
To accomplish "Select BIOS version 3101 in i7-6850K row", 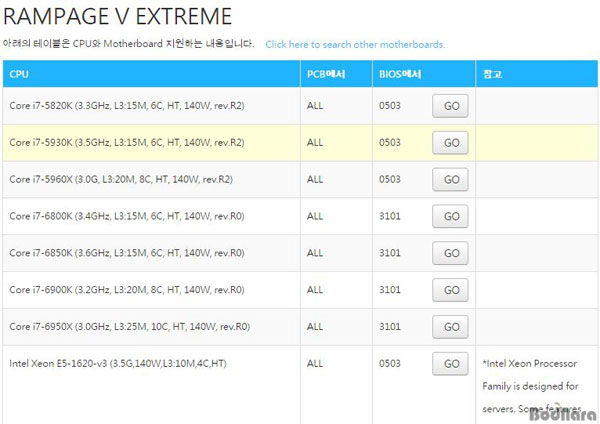I will pyautogui.click(x=390, y=253).
